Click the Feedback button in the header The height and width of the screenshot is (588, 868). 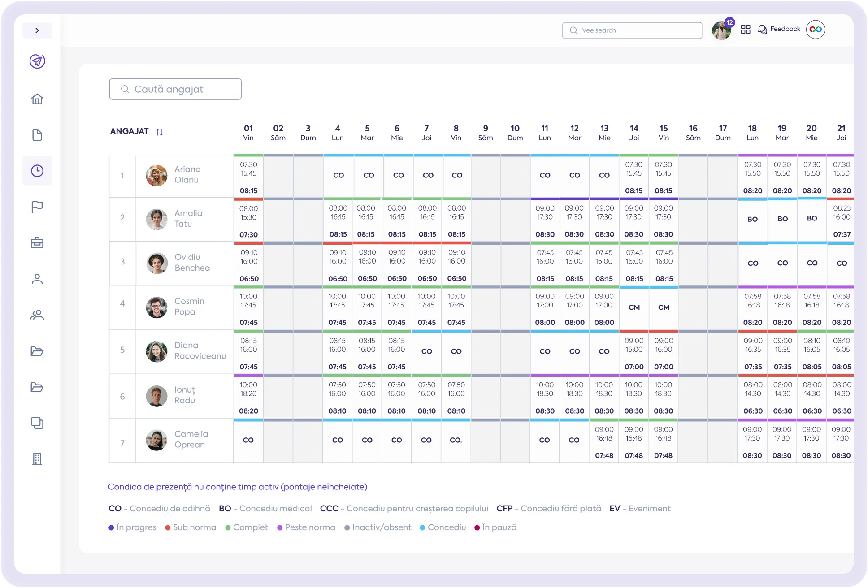tap(779, 29)
